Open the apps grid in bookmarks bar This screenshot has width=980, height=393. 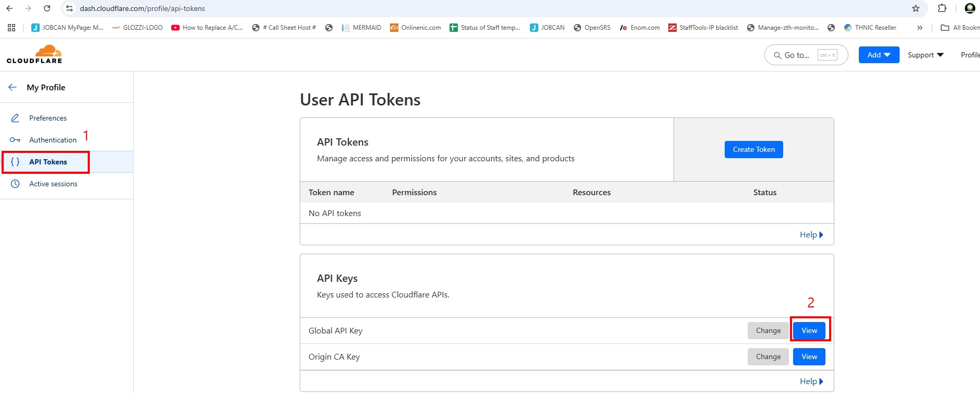(x=11, y=28)
